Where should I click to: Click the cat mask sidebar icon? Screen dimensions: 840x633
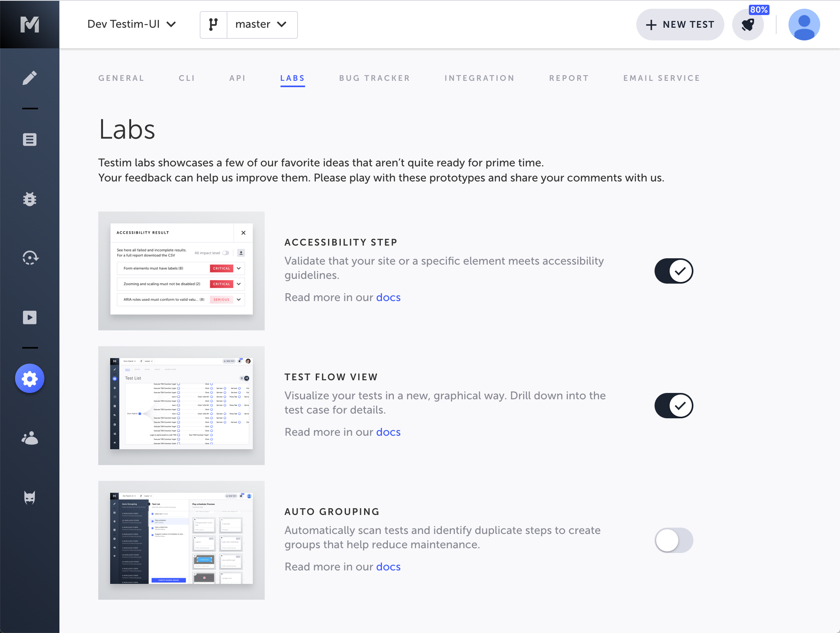[x=30, y=498]
